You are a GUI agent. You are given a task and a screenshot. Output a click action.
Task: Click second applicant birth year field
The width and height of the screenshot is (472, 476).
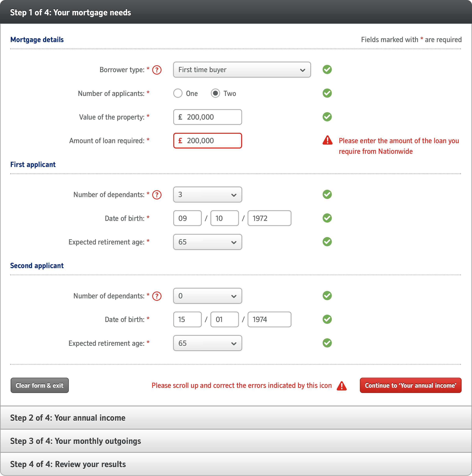[269, 320]
